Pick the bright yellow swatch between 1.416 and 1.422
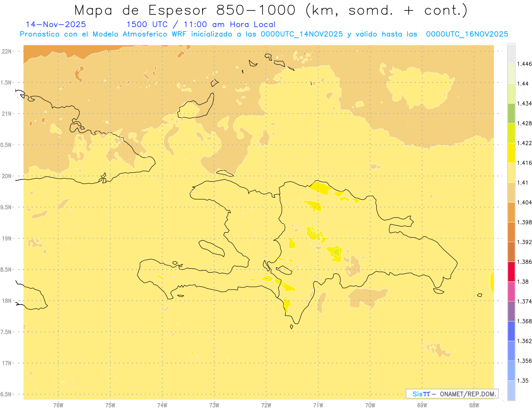 511,153
